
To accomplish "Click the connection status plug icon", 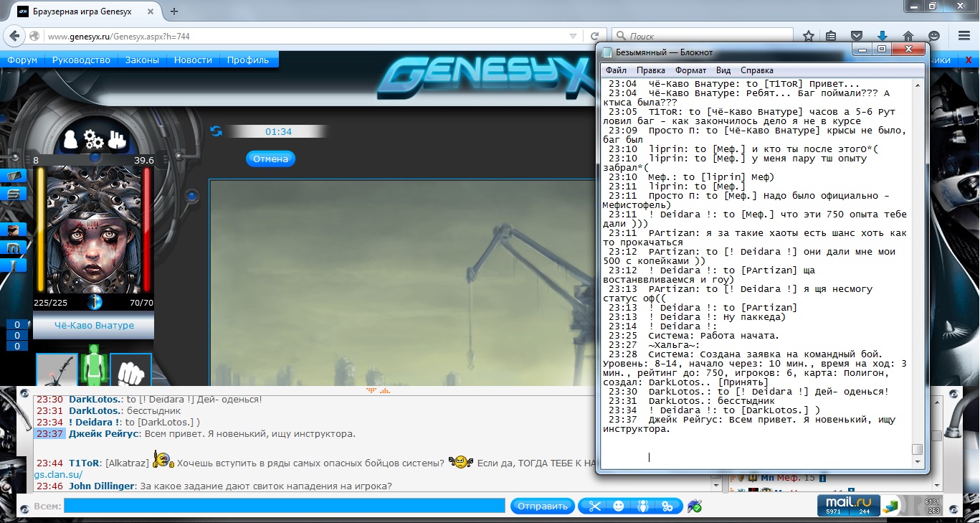I will point(694,506).
